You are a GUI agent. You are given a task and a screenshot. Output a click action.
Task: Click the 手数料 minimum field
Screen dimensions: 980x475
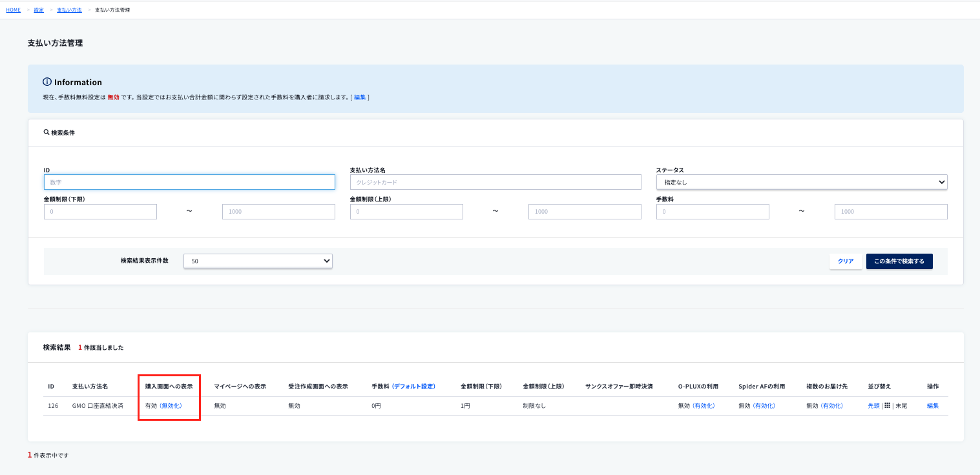click(713, 212)
